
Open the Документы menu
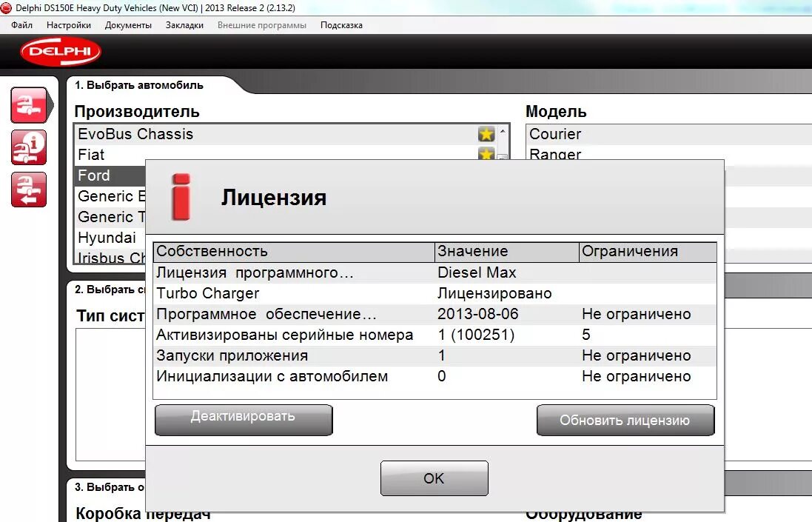(128, 25)
